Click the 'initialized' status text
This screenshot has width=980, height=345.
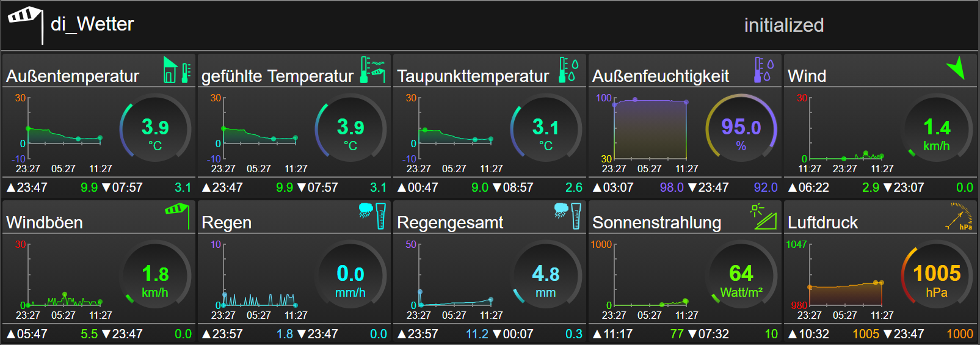click(x=784, y=25)
